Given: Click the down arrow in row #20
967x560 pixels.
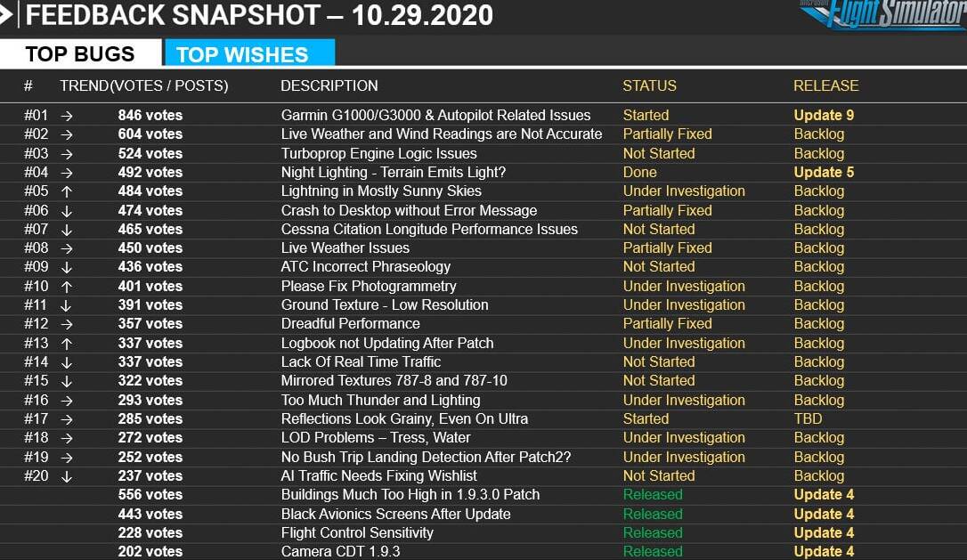Looking at the screenshot, I should pyautogui.click(x=67, y=476).
